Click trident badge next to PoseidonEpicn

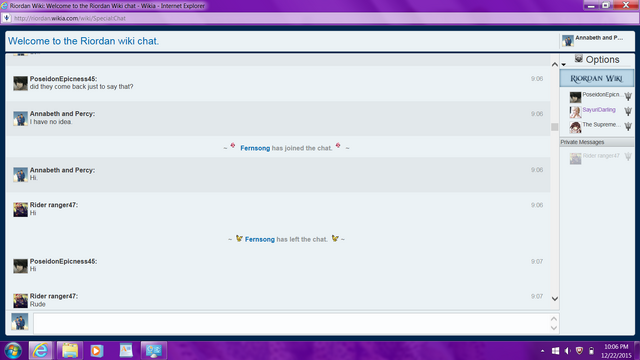tap(628, 96)
